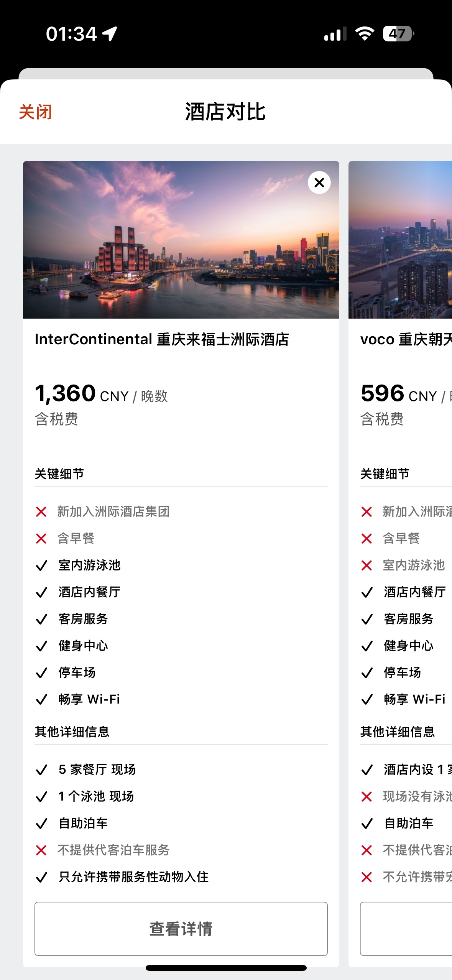
Task: Open the voco hotel skyline photo
Action: click(x=400, y=240)
